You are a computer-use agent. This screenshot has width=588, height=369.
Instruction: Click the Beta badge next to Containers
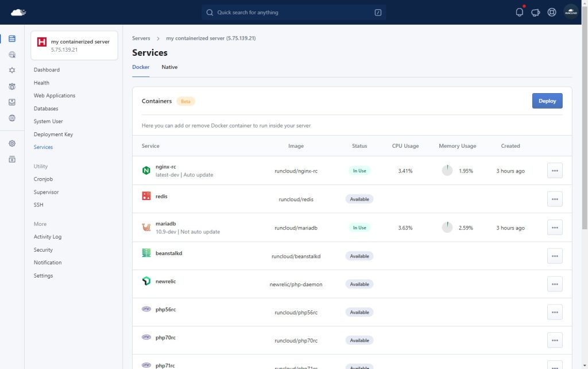pyautogui.click(x=185, y=101)
